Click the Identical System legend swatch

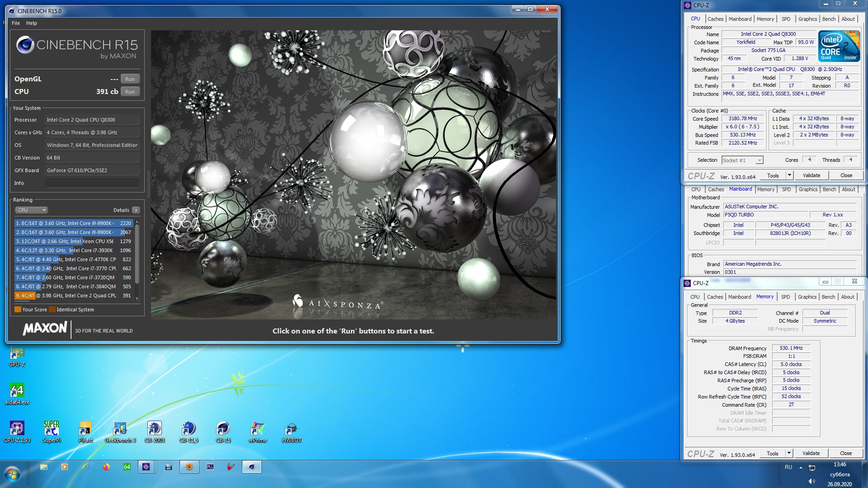[52, 310]
